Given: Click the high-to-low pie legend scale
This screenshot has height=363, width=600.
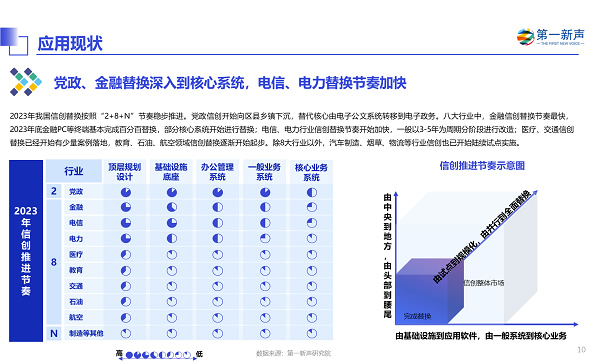Looking at the screenshot, I should point(159,355).
